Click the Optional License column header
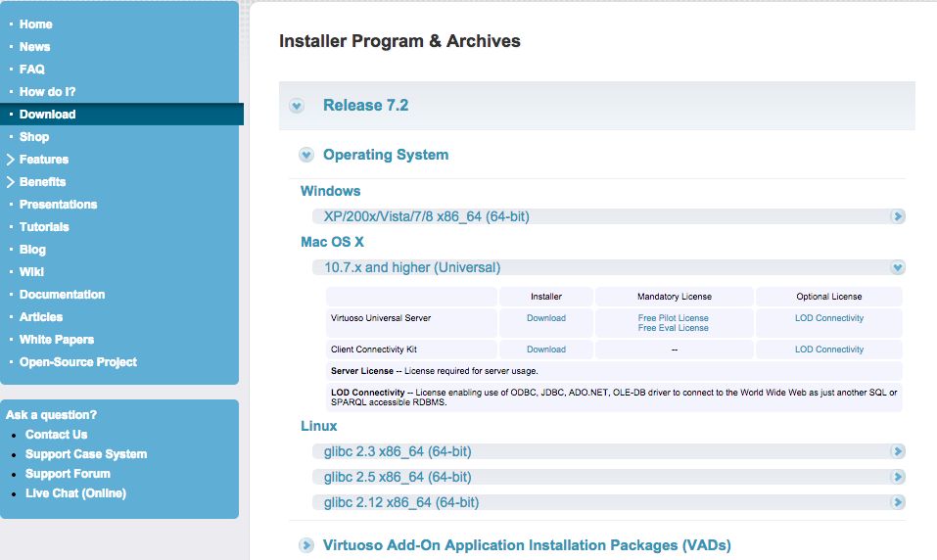The image size is (937, 560). (x=829, y=297)
